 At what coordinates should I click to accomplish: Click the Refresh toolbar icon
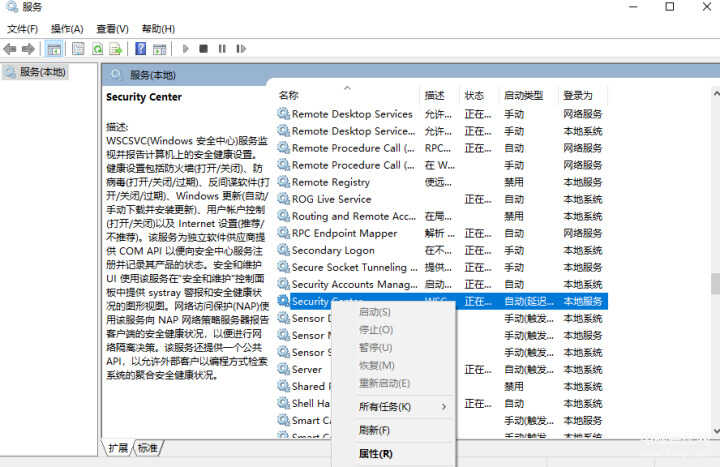tap(98, 48)
